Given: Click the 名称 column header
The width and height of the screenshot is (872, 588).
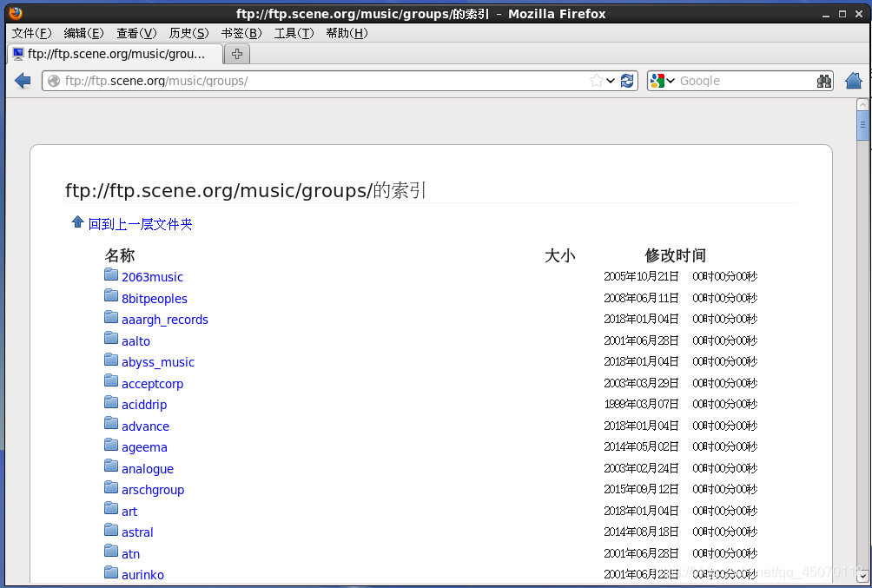Looking at the screenshot, I should [120, 255].
